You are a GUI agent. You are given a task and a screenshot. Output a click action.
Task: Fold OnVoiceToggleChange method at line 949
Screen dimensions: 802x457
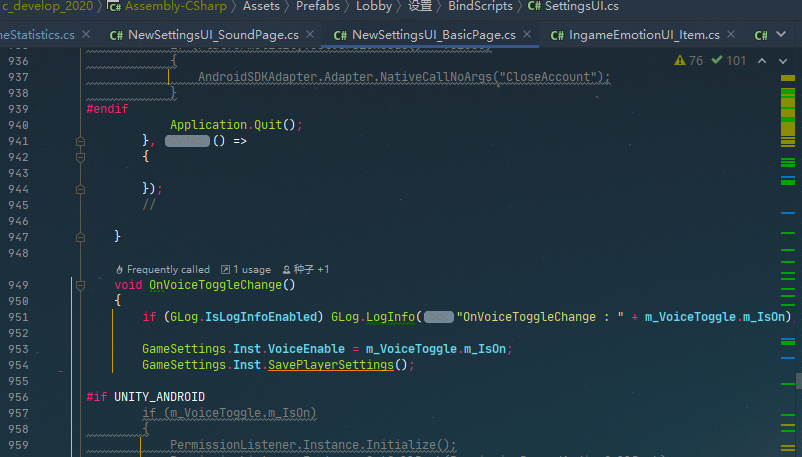[x=80, y=285]
